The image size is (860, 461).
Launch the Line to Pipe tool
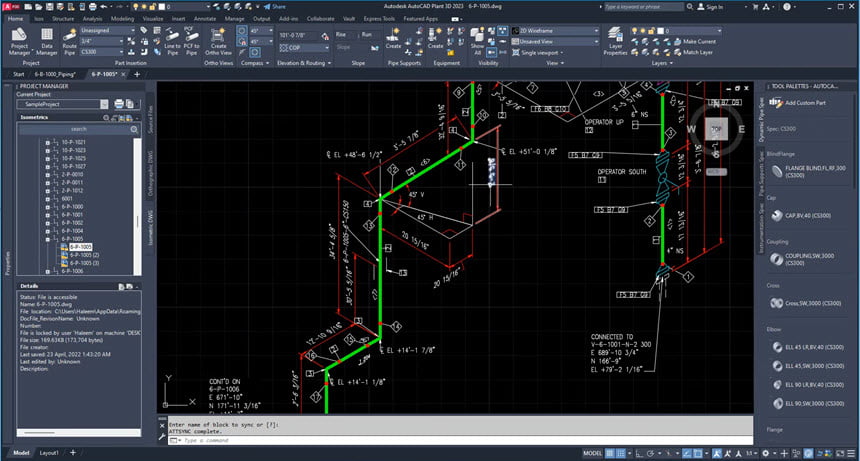pyautogui.click(x=172, y=42)
